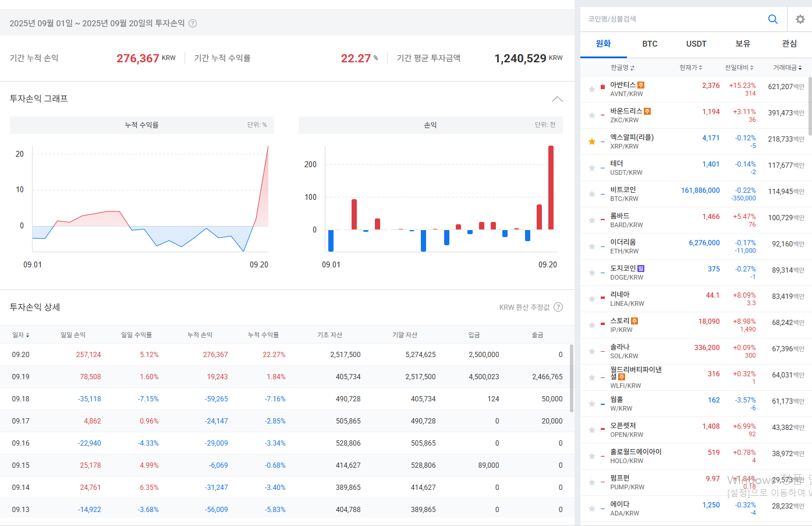
Task: Toggle the favorite star for 바운드리스 ZKC
Action: (x=591, y=115)
